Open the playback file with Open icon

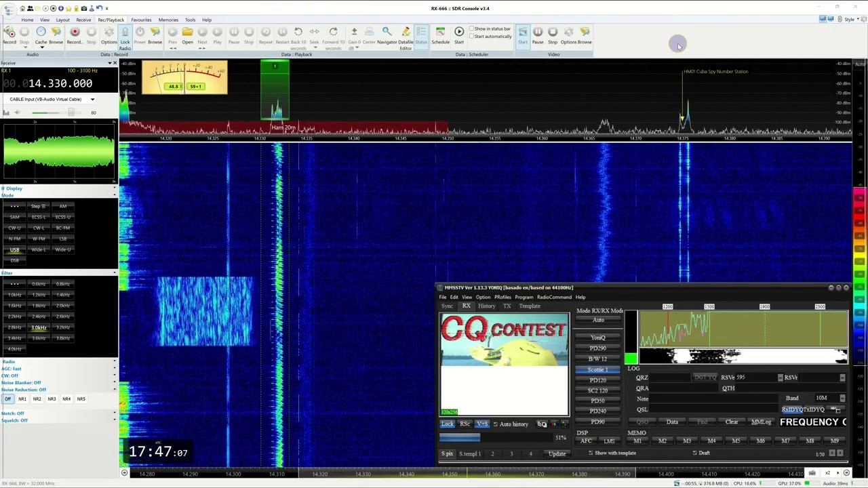[x=187, y=33]
